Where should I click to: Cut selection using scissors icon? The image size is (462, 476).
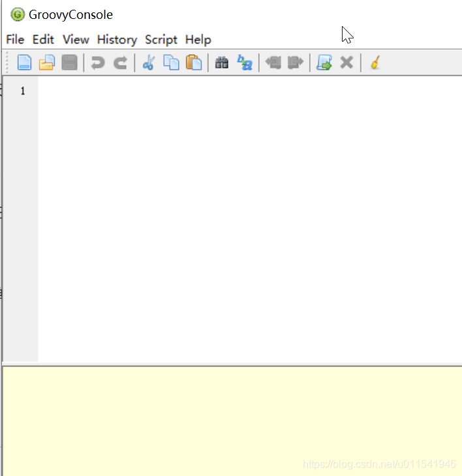point(149,63)
